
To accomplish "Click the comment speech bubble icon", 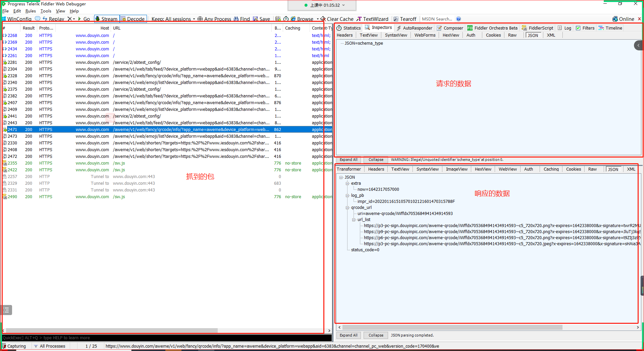I will coord(38,19).
